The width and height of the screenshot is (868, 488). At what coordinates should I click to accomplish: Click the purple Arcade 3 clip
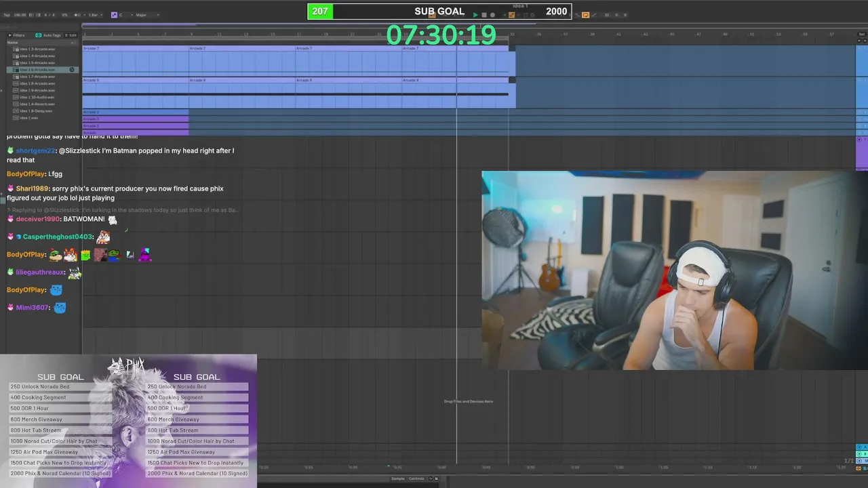(135, 119)
